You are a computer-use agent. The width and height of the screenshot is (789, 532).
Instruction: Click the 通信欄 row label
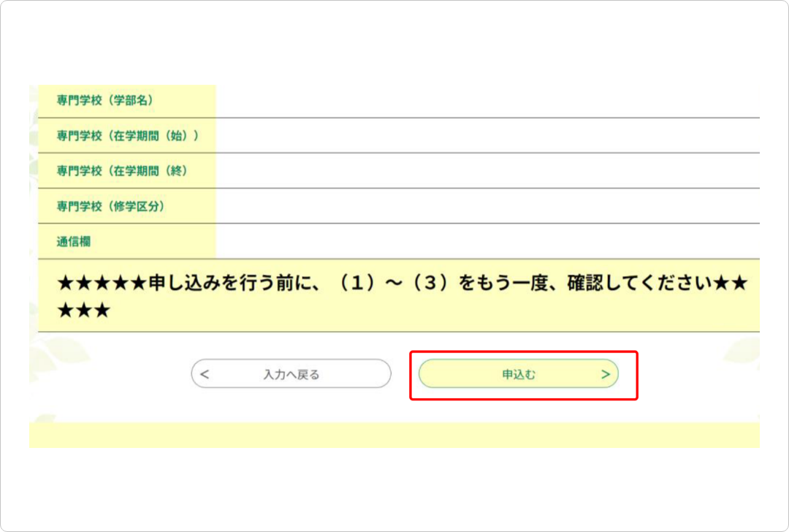pos(74,241)
